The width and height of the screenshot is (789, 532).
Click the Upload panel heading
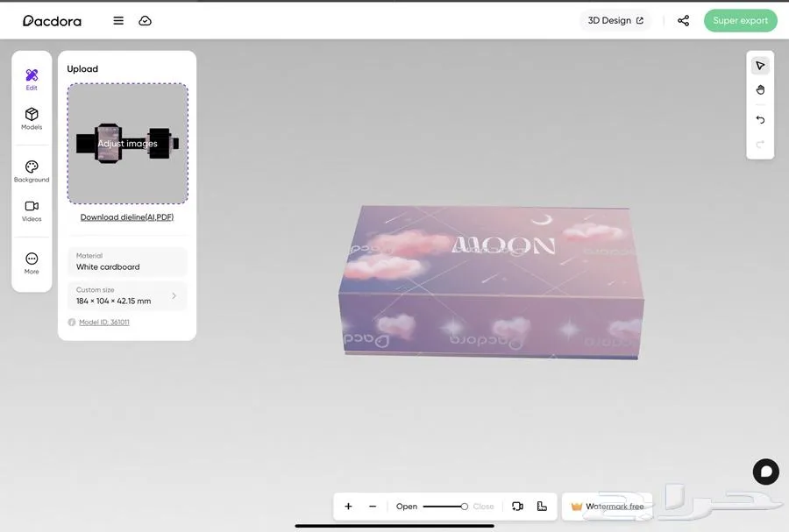[x=82, y=69]
